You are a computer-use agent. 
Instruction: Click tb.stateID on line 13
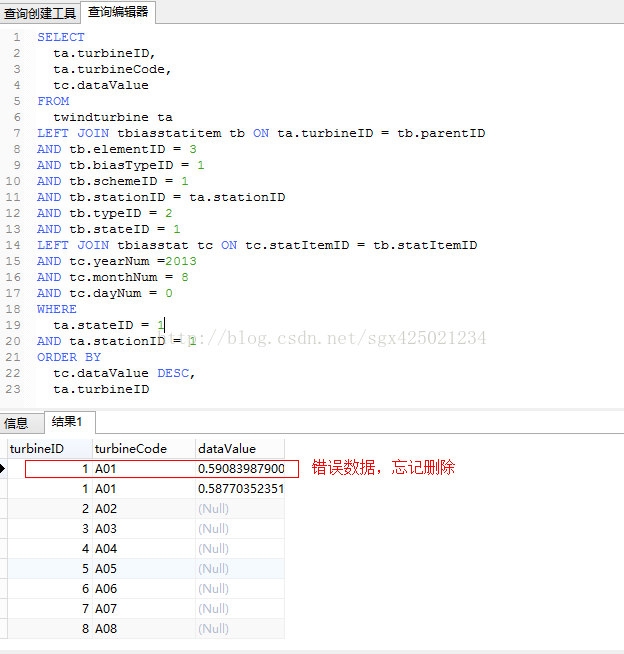pyautogui.click(x=109, y=229)
